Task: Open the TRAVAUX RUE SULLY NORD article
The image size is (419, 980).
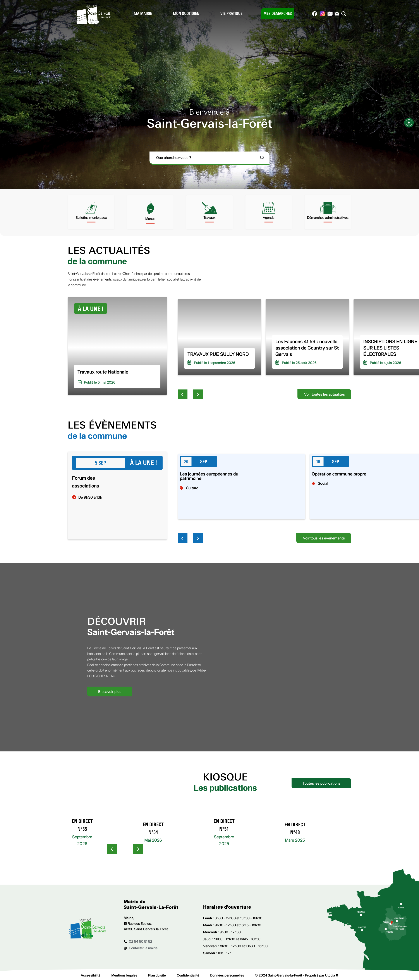Action: pos(219,337)
